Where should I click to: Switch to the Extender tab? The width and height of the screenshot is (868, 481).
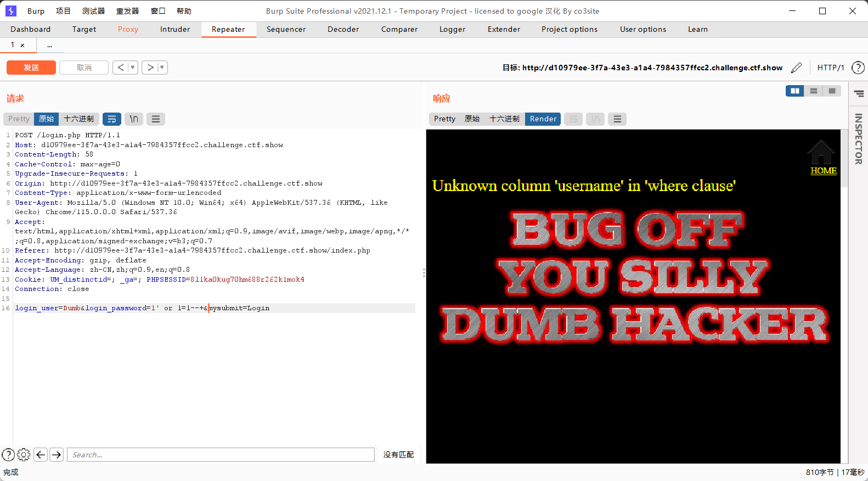coord(504,29)
